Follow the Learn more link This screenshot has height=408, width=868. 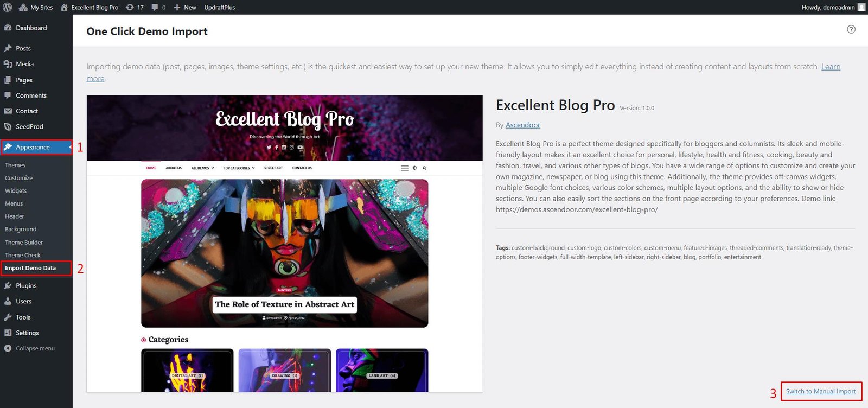coord(831,67)
